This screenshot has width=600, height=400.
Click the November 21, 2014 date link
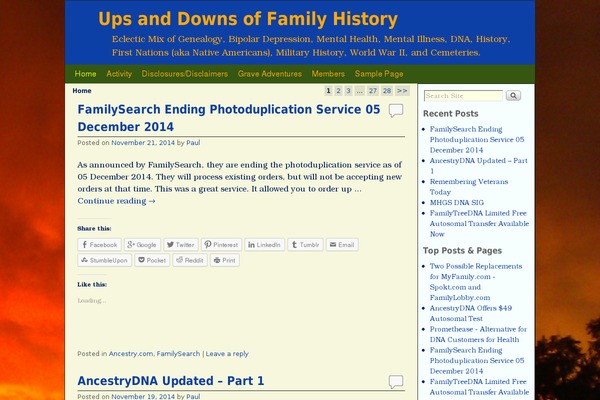pos(143,143)
